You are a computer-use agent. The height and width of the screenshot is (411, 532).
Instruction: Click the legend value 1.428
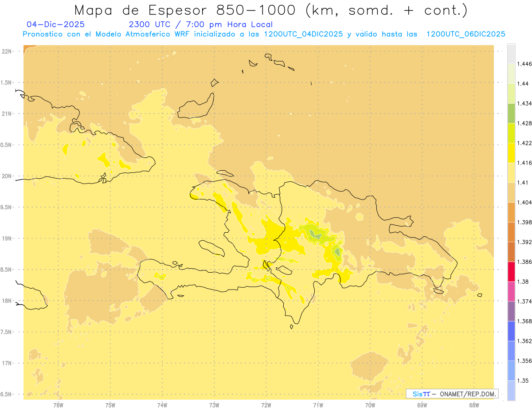coord(524,123)
